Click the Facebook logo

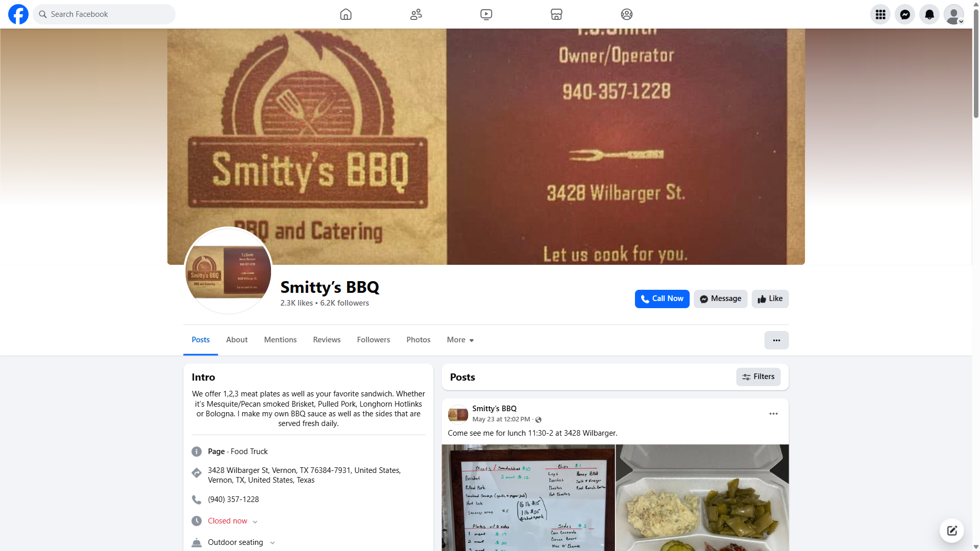tap(18, 14)
